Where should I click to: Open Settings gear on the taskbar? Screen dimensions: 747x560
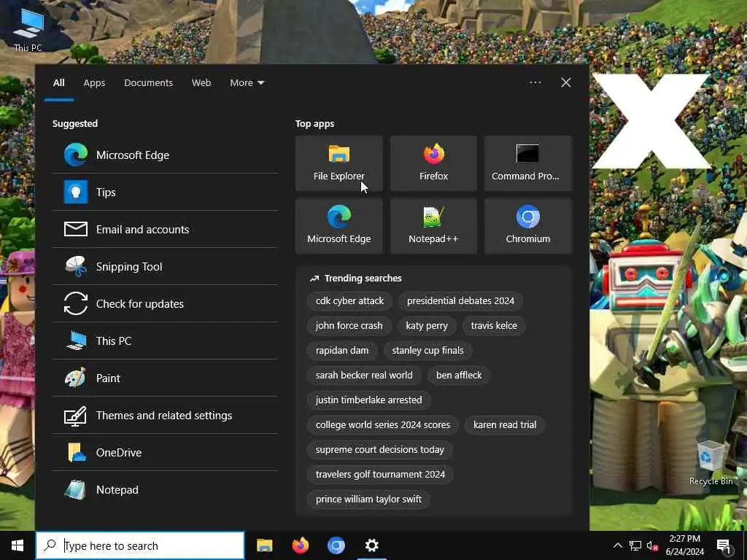(371, 545)
